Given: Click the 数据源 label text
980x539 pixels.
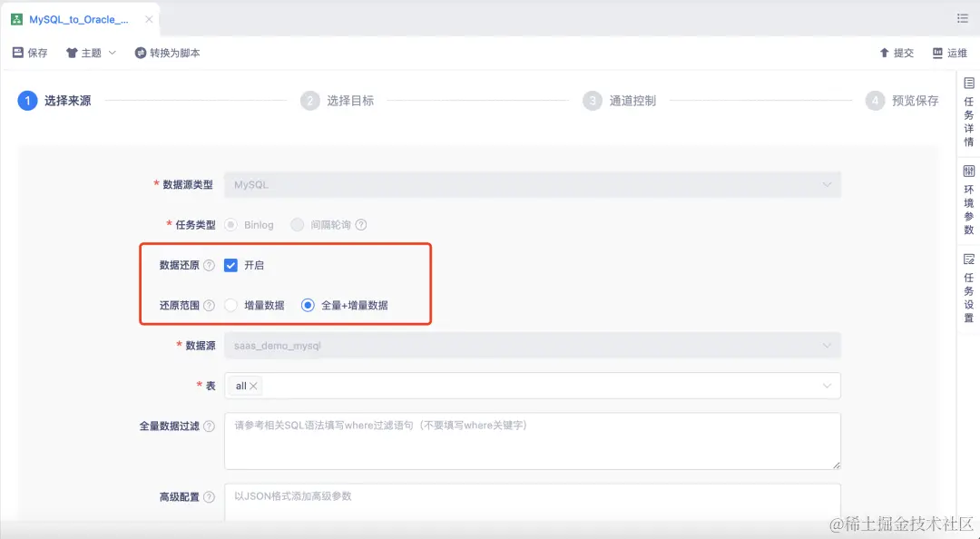Looking at the screenshot, I should point(201,345).
